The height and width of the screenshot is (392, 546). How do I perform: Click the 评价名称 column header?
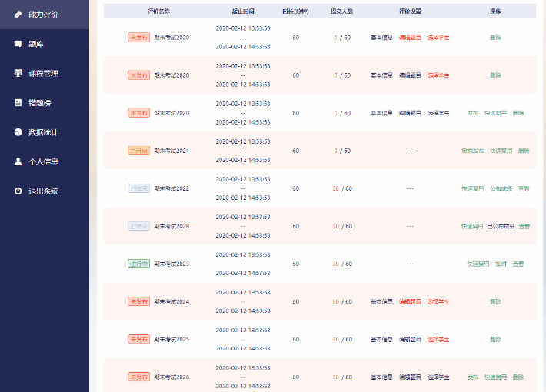(x=158, y=11)
